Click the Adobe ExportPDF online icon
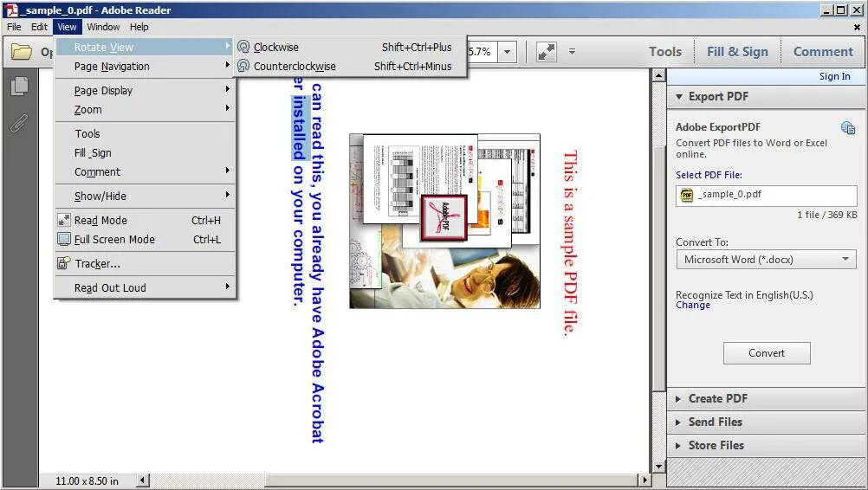The height and width of the screenshot is (490, 868). (x=847, y=128)
